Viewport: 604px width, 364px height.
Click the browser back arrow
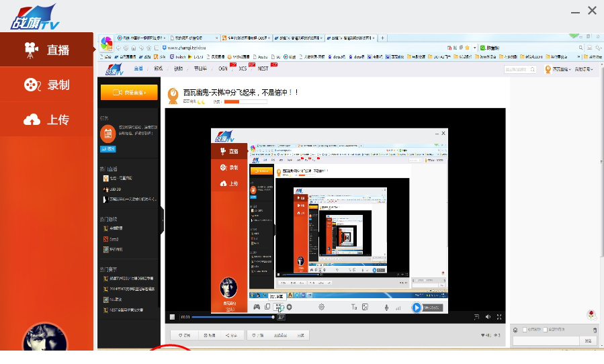pyautogui.click(x=118, y=48)
